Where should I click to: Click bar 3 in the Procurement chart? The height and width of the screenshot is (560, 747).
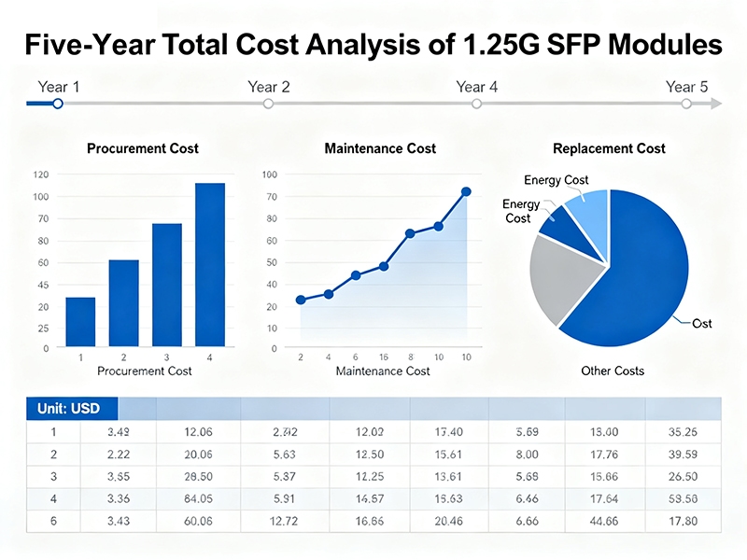coord(167,285)
